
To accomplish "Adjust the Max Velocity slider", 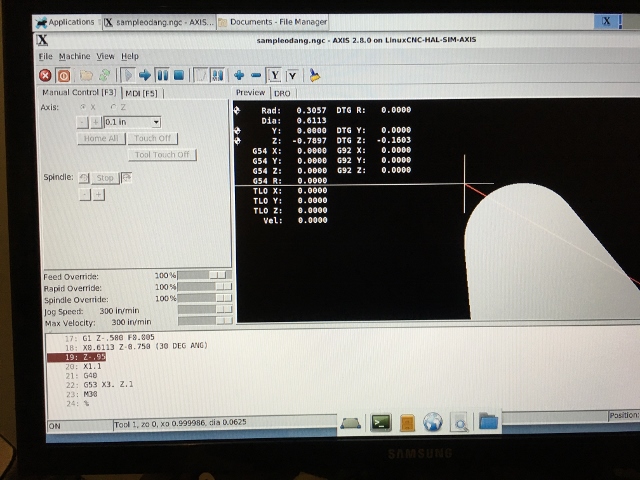I will point(205,321).
